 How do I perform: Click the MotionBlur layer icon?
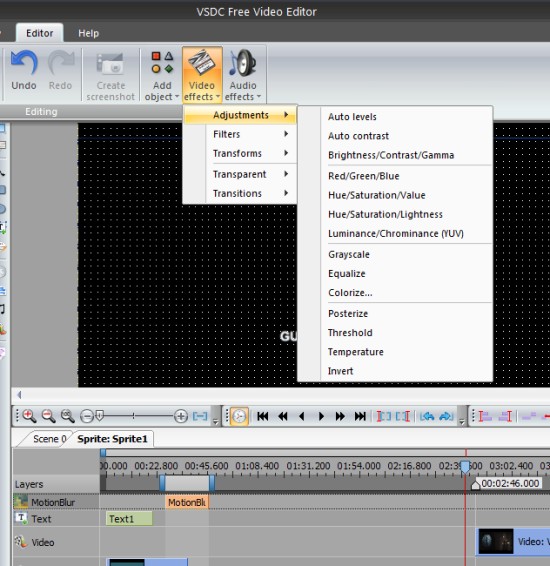click(x=21, y=501)
